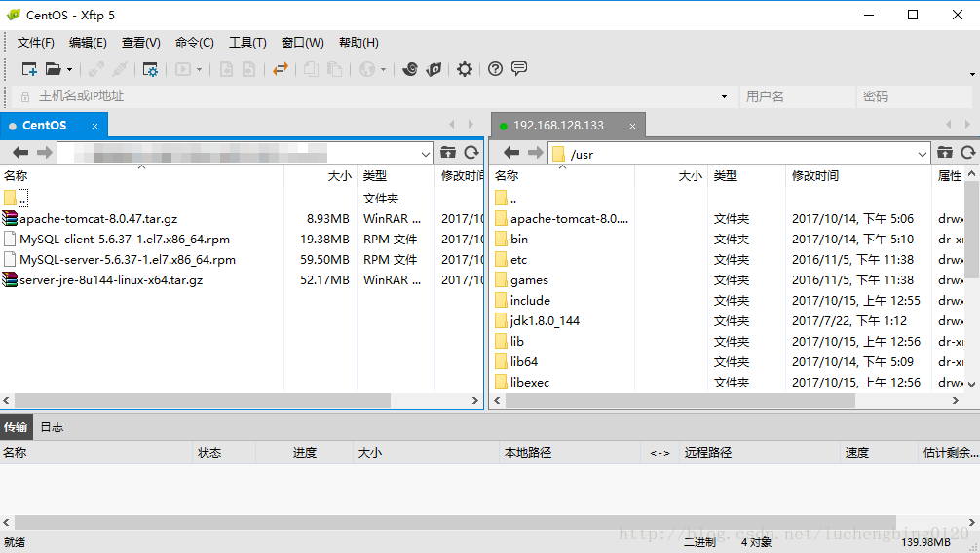
Task: Click the greyed globe icon
Action: tap(367, 69)
